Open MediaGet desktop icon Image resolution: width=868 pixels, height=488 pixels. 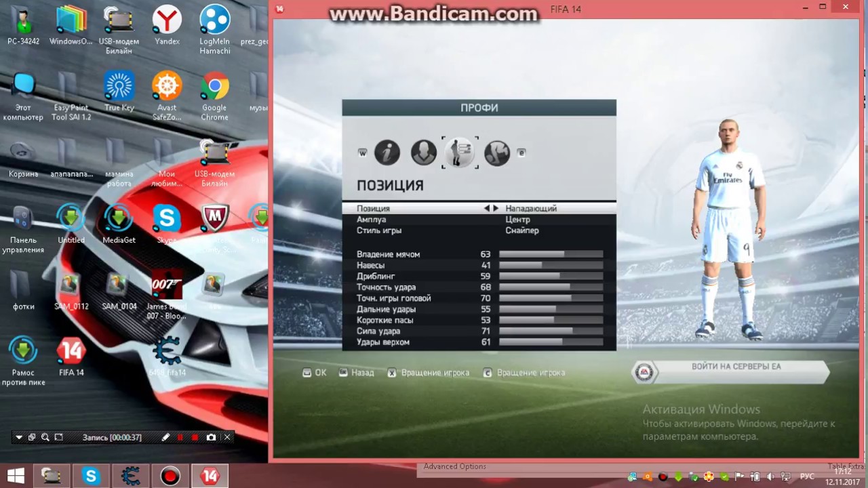(119, 225)
